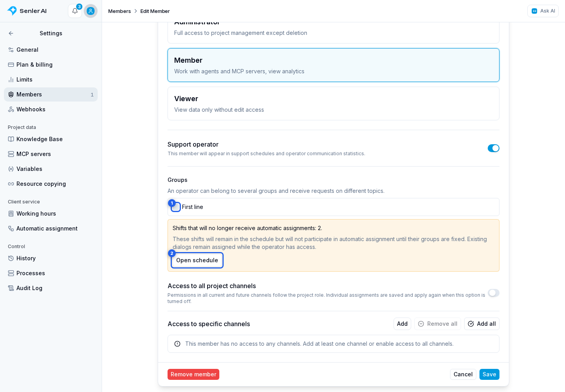The width and height of the screenshot is (565, 392).
Task: Click the Variables braces icon
Action: [x=11, y=169]
